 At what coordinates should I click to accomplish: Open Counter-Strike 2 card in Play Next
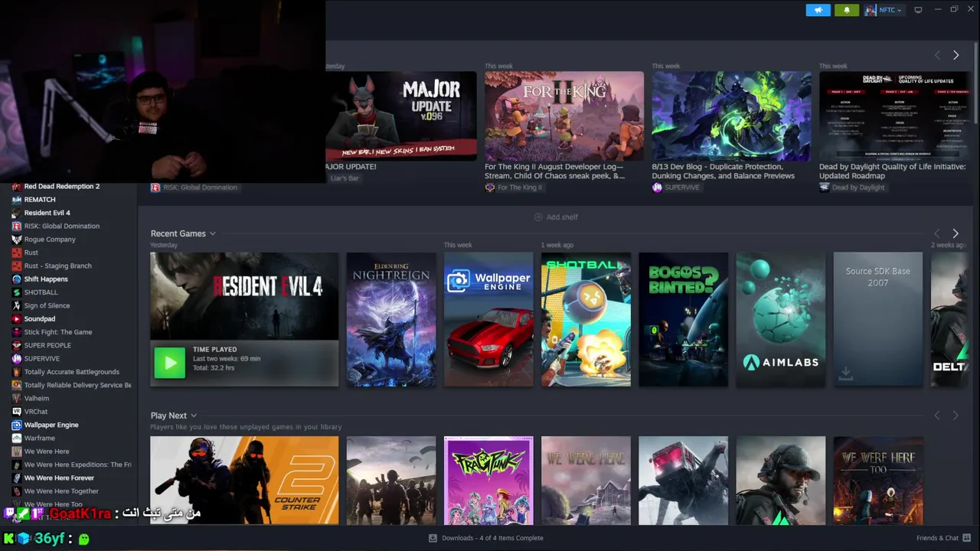(x=244, y=481)
